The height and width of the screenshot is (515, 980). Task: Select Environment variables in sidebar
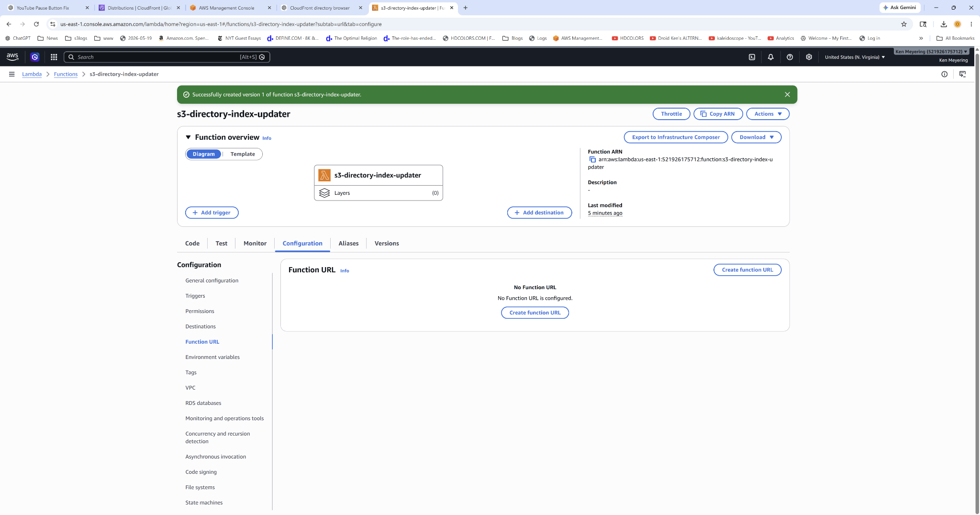[212, 357]
